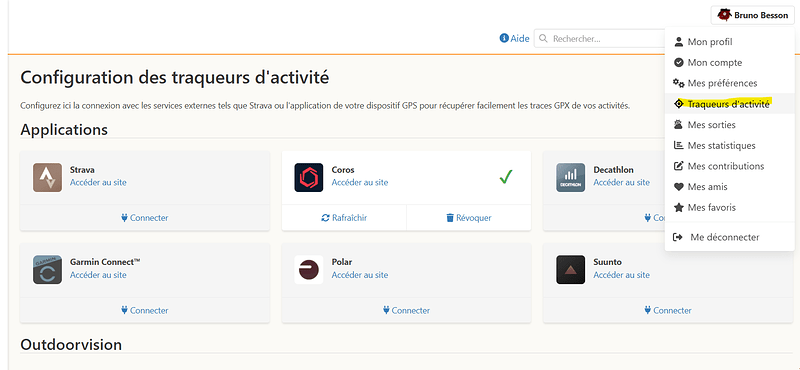Click the Suunto app logo

(x=570, y=269)
